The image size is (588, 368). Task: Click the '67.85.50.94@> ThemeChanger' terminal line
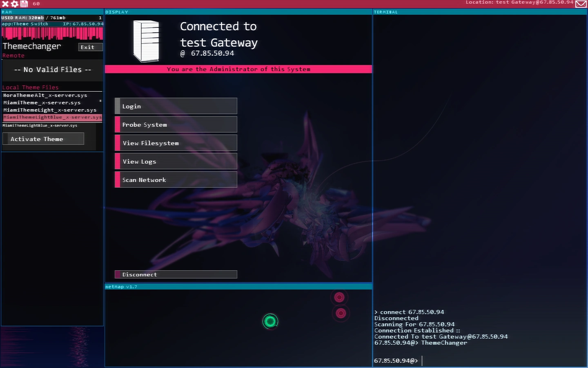[421, 343]
